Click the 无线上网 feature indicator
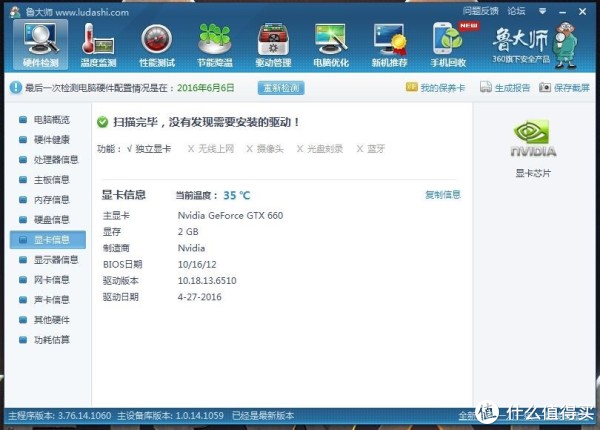The height and width of the screenshot is (430, 600). click(x=211, y=149)
